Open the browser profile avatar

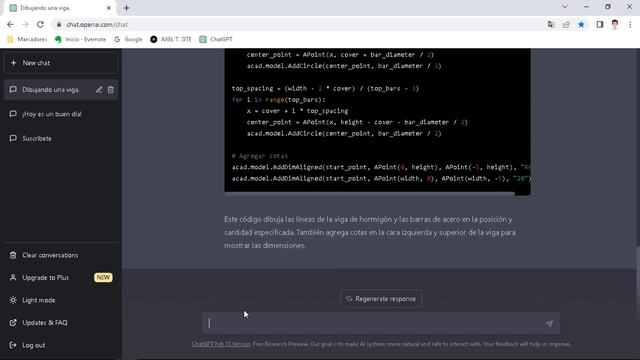click(x=615, y=24)
